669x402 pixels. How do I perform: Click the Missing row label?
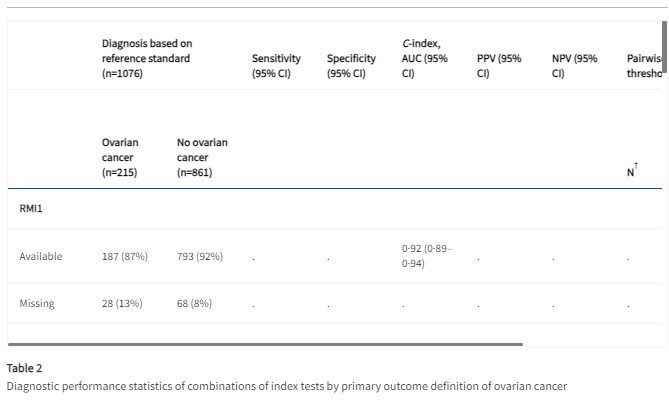click(x=37, y=303)
